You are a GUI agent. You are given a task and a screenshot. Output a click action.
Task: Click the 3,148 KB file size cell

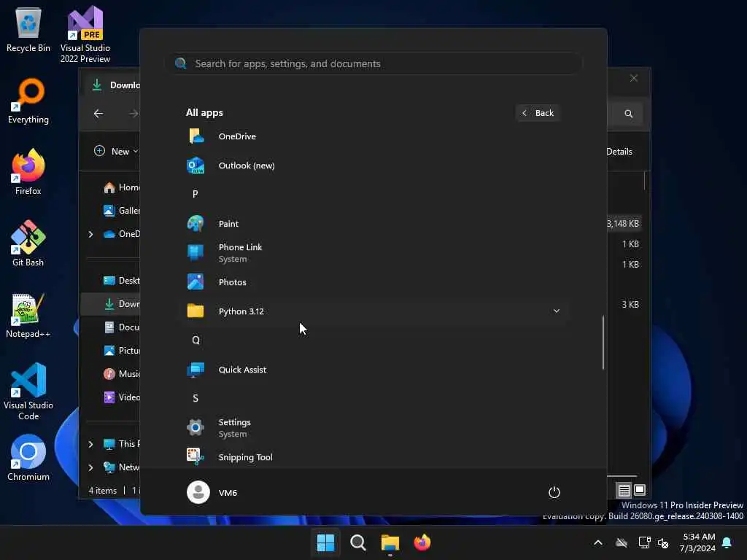pos(623,223)
